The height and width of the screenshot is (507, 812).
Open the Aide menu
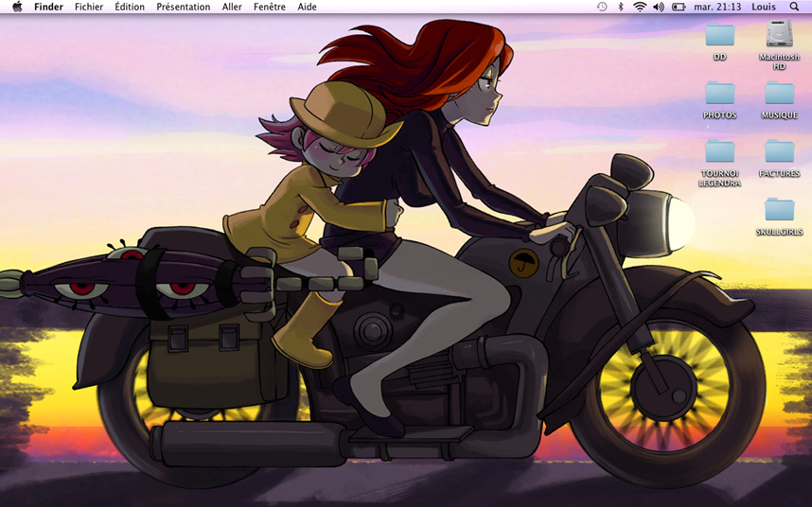[x=307, y=7]
